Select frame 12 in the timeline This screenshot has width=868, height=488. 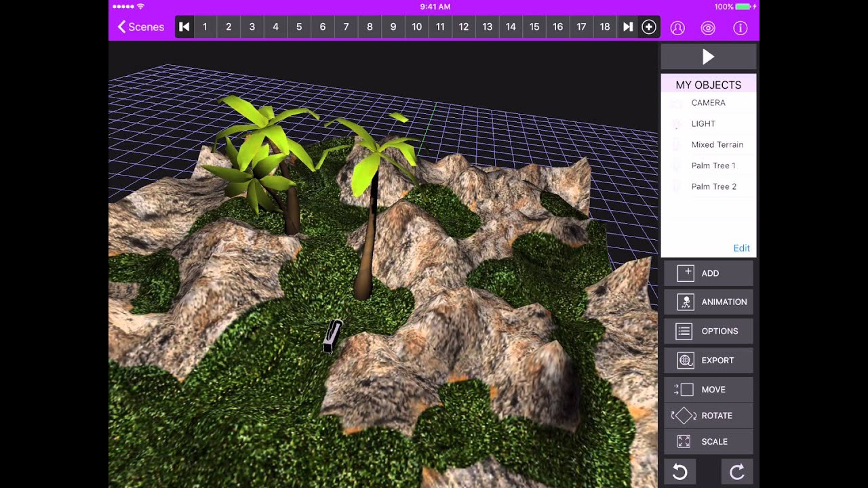(464, 26)
